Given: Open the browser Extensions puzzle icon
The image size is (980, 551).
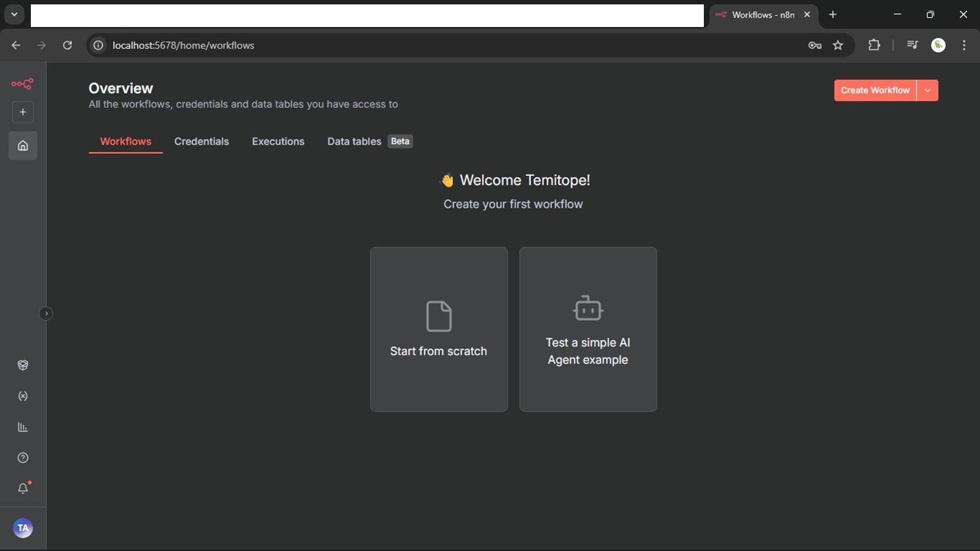Looking at the screenshot, I should tap(874, 45).
